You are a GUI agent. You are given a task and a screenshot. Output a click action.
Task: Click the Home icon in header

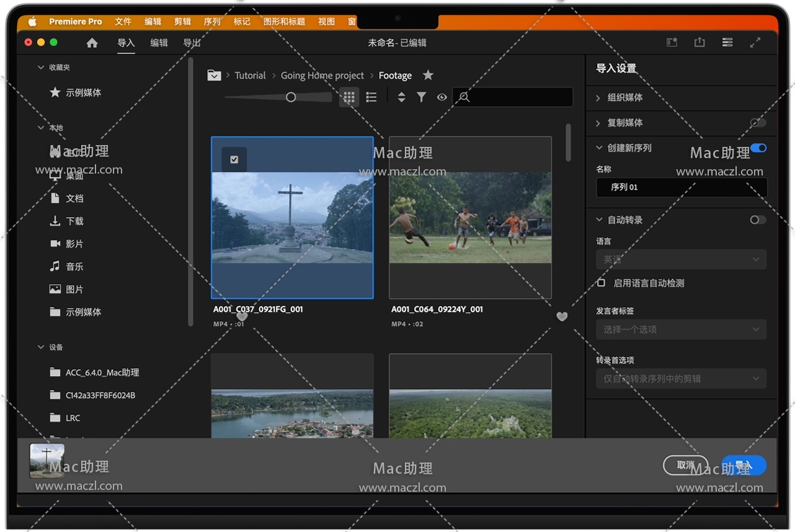[x=92, y=43]
